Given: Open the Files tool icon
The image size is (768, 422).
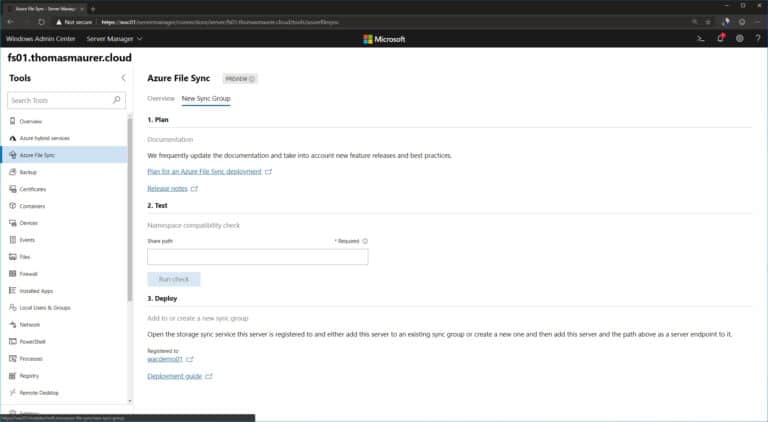Looking at the screenshot, I should tap(13, 257).
